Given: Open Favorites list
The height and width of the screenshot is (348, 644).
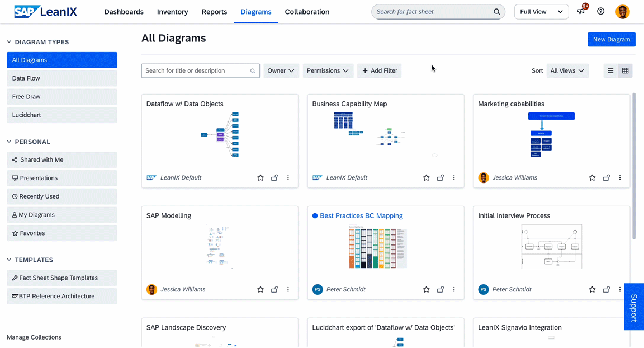Looking at the screenshot, I should 62,233.
